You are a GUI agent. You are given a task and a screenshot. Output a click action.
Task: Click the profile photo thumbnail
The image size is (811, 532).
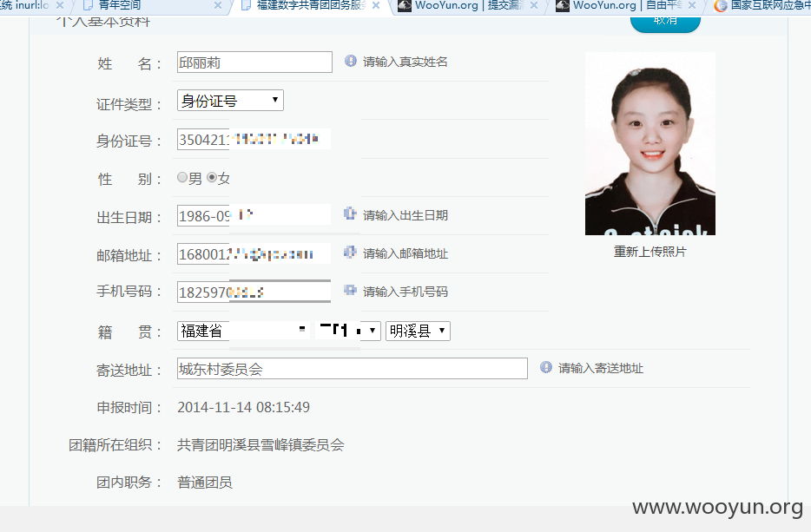[650, 143]
